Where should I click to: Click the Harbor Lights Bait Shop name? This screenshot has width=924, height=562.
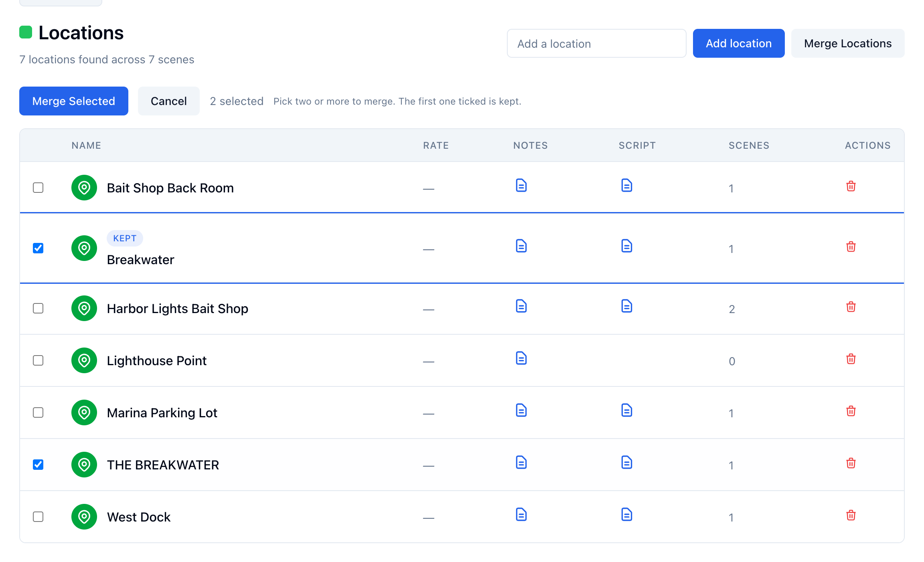coord(178,309)
